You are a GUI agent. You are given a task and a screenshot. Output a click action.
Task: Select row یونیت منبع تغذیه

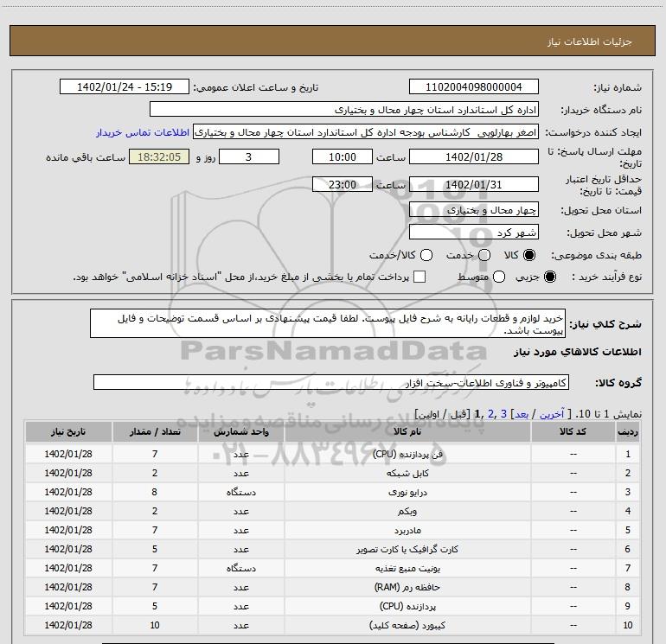pyautogui.click(x=332, y=568)
